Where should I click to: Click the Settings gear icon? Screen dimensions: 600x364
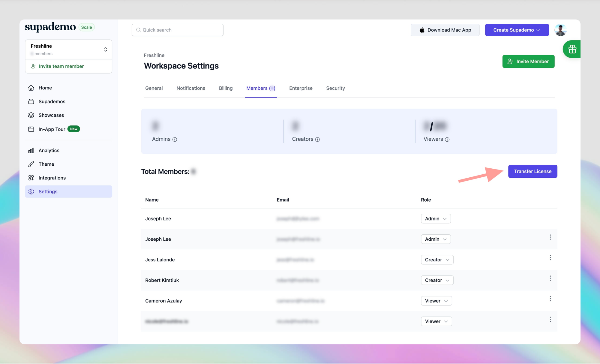[x=31, y=191]
